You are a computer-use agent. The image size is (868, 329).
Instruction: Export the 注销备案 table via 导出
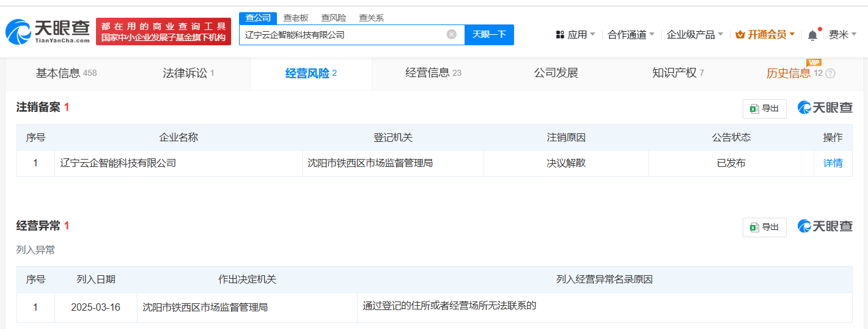(x=765, y=109)
